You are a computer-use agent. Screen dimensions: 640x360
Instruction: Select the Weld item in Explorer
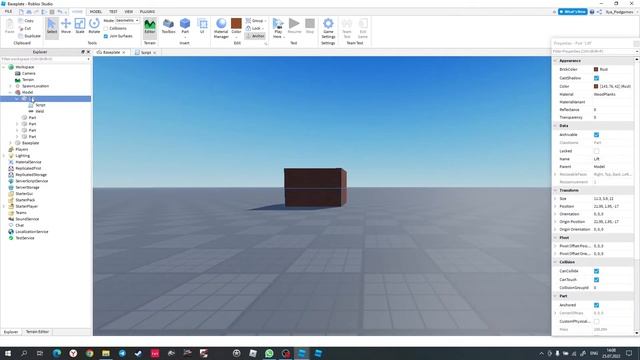(40, 111)
